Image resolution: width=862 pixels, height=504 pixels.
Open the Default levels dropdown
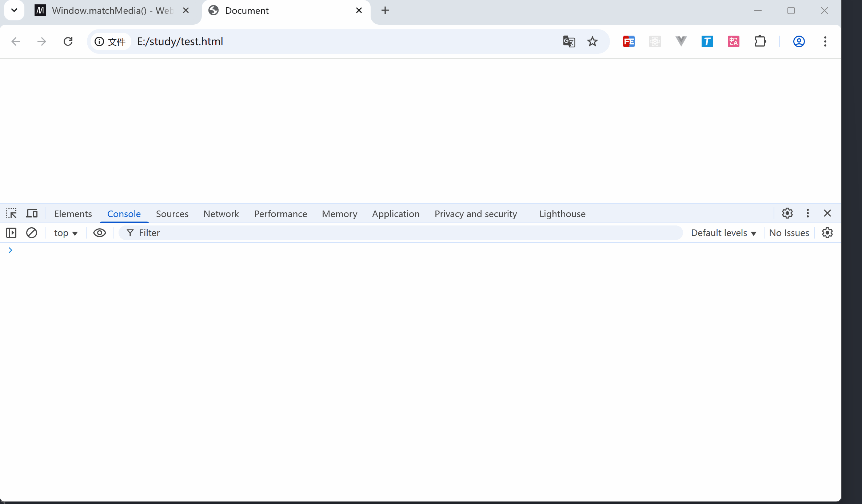tap(723, 233)
